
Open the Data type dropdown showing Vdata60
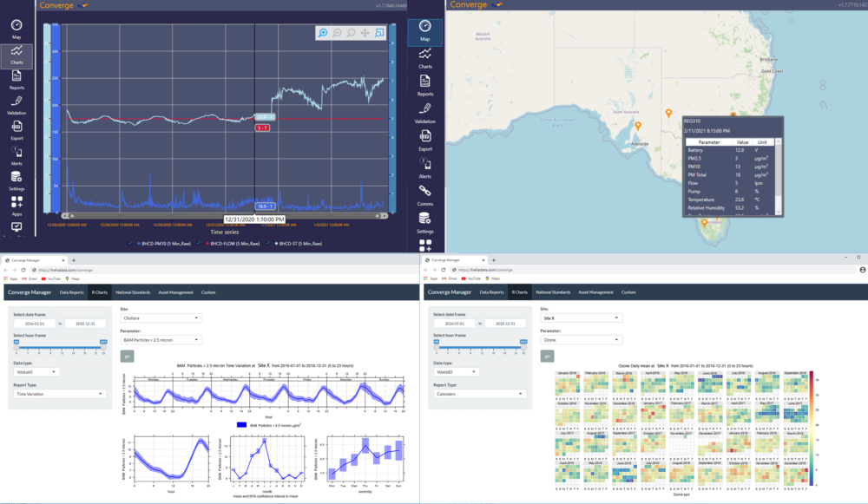click(36, 371)
